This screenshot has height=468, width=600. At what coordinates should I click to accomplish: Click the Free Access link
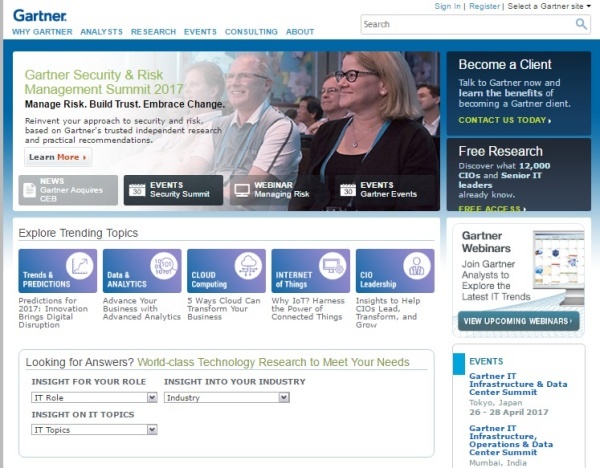click(492, 208)
